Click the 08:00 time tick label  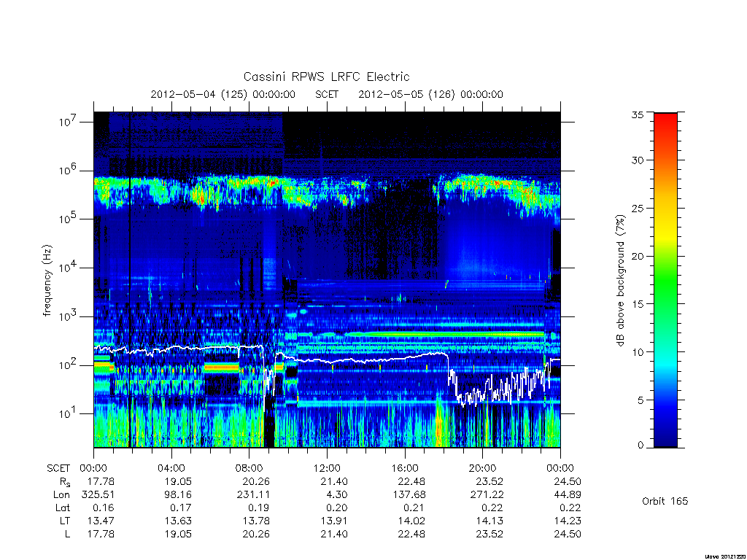coord(249,468)
